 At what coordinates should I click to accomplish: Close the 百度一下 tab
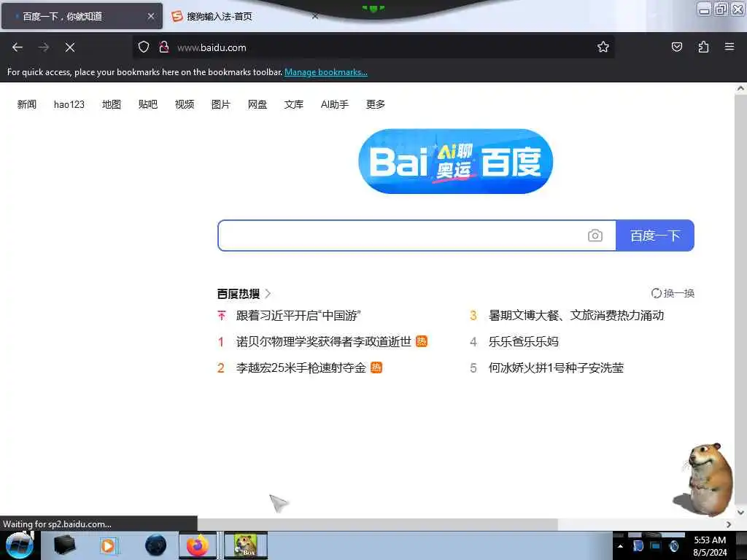pos(151,16)
